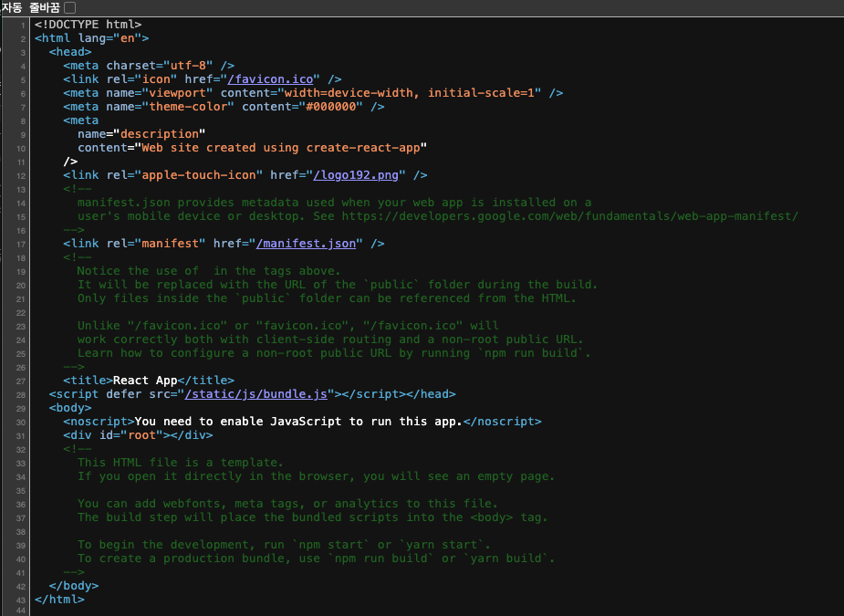Click the "To create a production bundle" comment line
The width and height of the screenshot is (844, 616).
coord(316,559)
